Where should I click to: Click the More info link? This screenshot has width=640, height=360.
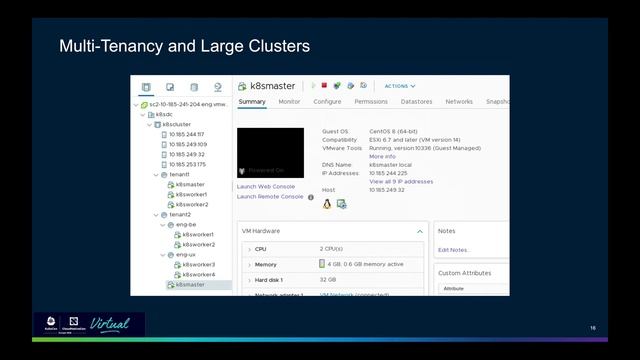click(382, 157)
